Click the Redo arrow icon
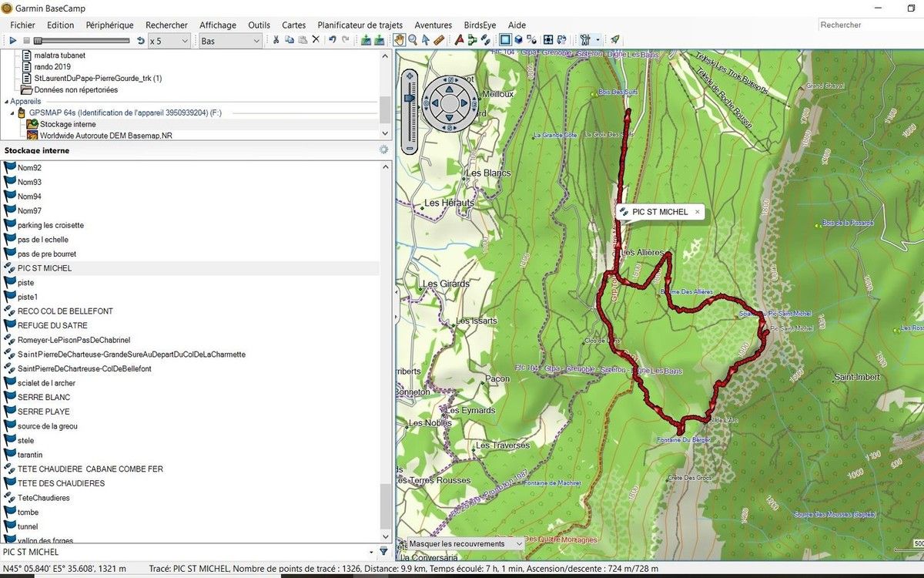The height and width of the screenshot is (578, 924). (x=345, y=40)
